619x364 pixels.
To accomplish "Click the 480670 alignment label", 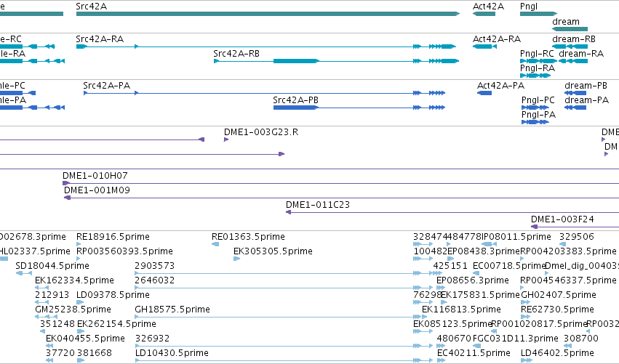I will point(454,339).
